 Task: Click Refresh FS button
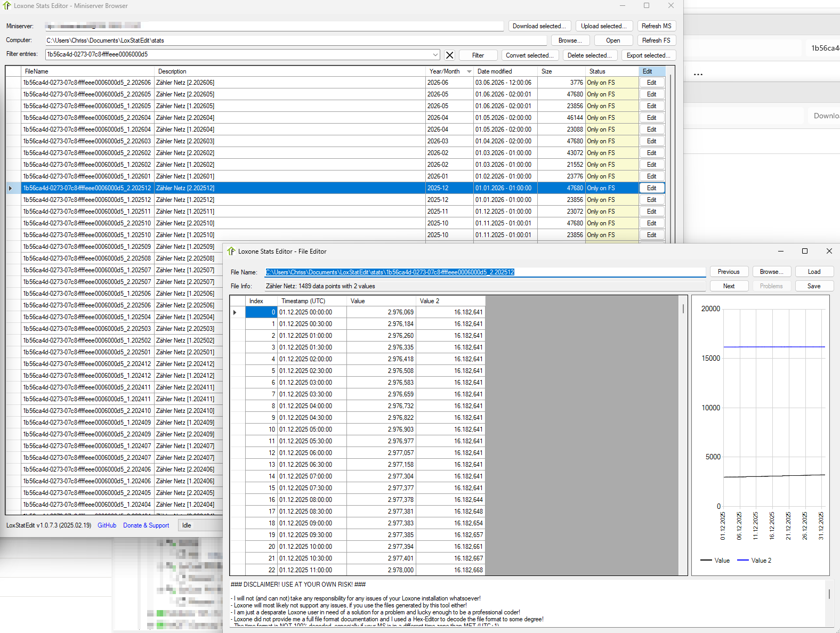tap(656, 40)
